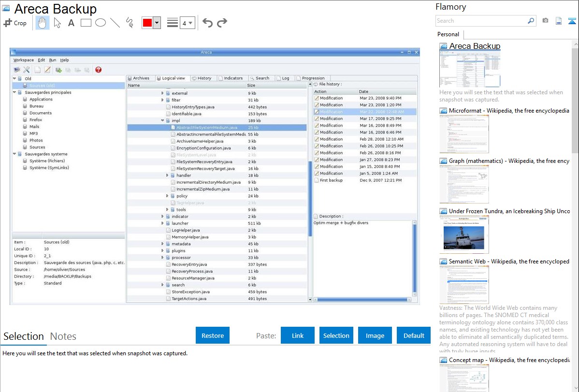This screenshot has height=392, width=579.
Task: Expand the 'handler' folder
Action: tap(167, 175)
